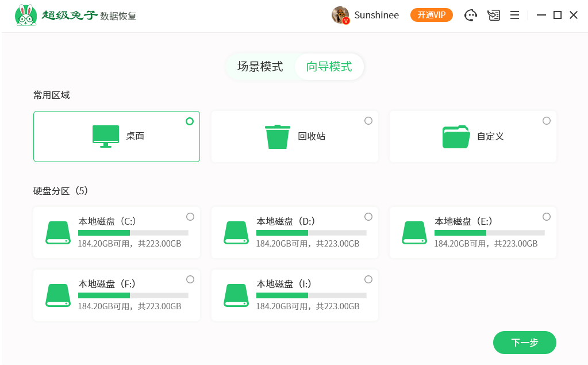The width and height of the screenshot is (588, 365).
Task: Switch to the 场景模式 tab
Action: 260,67
